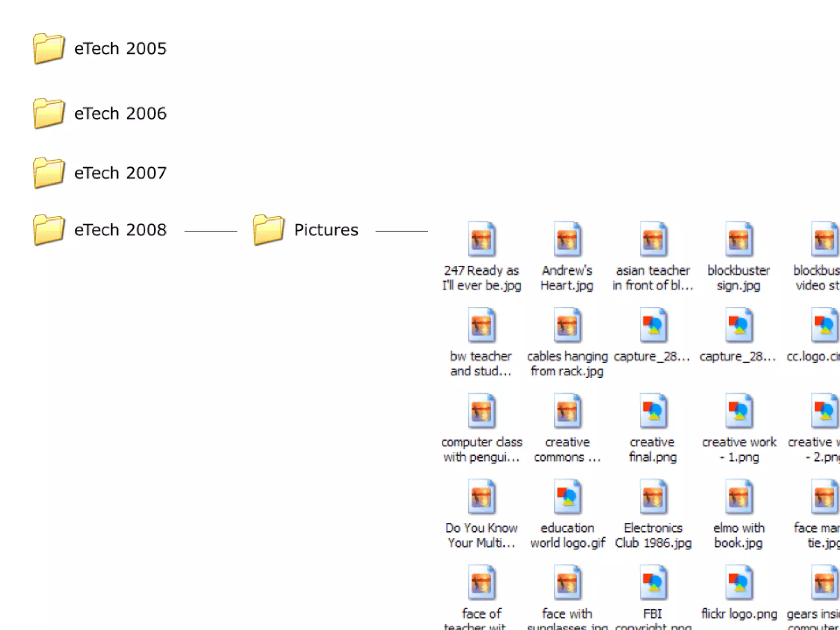Click computer class with pengui file
This screenshot has width=840, height=630.
point(482,411)
